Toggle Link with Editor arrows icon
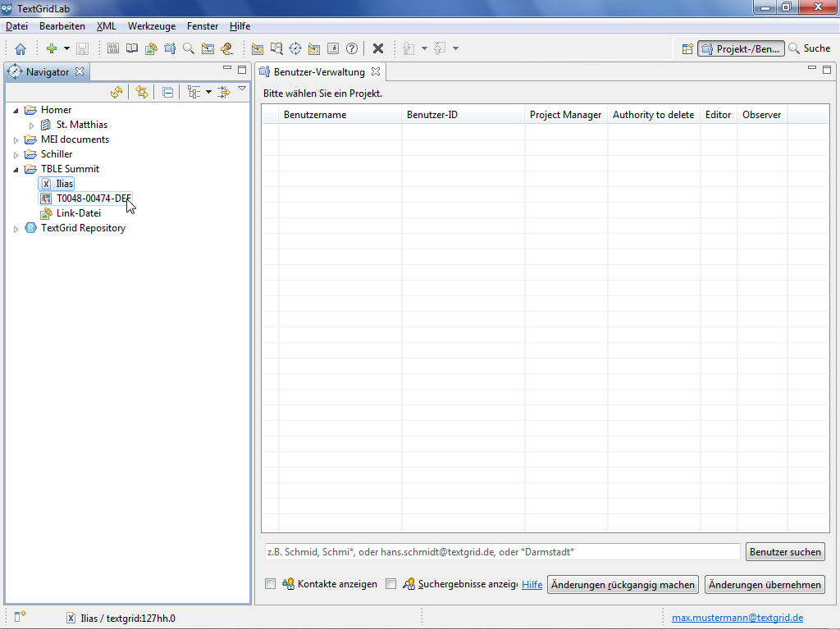This screenshot has width=840, height=630. pos(142,92)
